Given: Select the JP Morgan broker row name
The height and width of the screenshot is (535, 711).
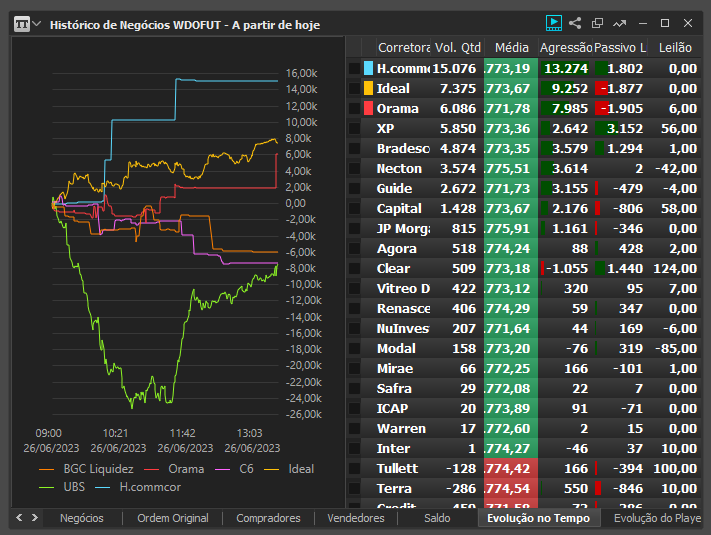Looking at the screenshot, I should click(403, 229).
